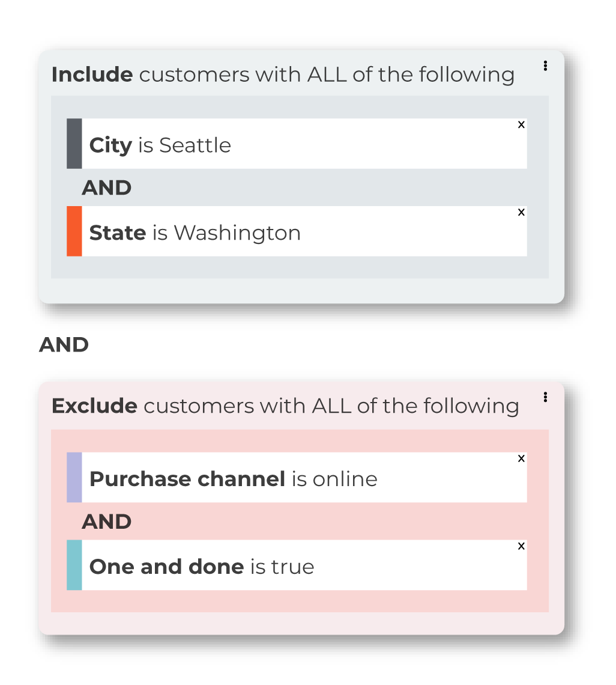Toggle AND between Purchase channel and One and done

point(106,522)
